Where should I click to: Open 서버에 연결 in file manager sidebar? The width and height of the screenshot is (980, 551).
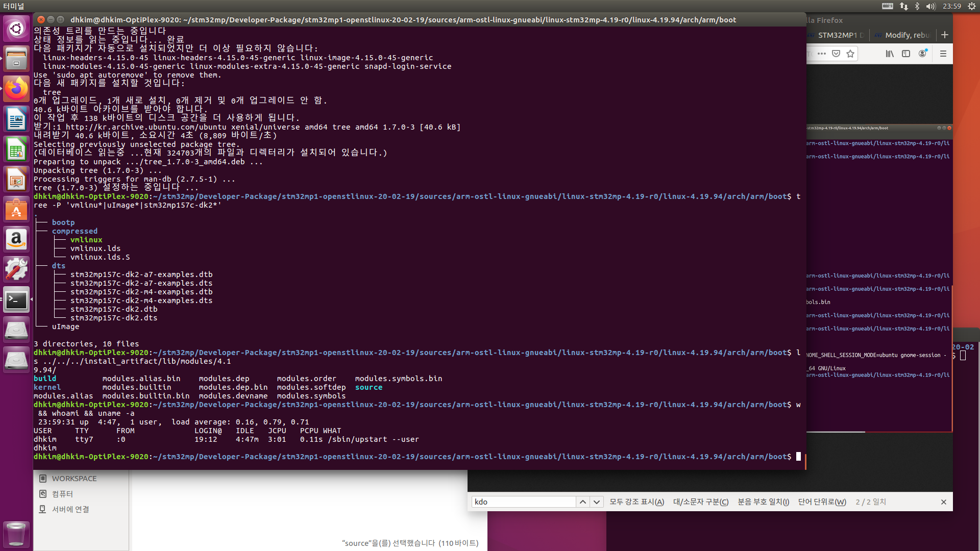pyautogui.click(x=70, y=509)
